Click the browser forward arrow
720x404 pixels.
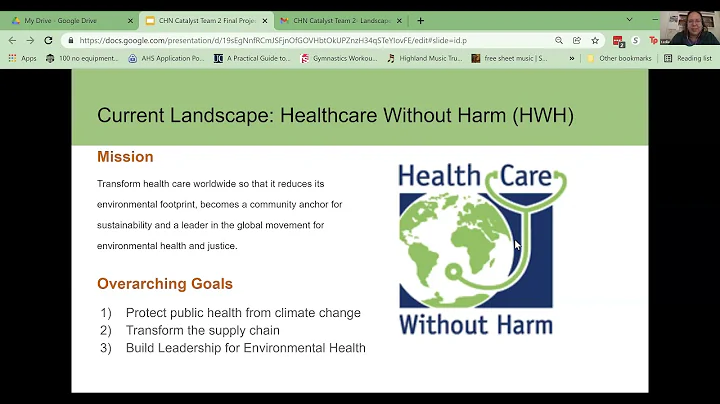point(30,40)
